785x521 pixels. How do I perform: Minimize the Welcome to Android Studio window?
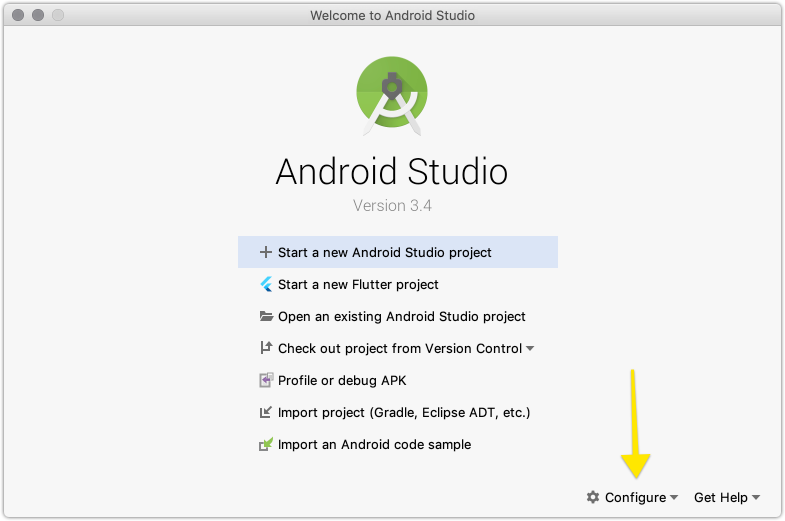click(38, 15)
